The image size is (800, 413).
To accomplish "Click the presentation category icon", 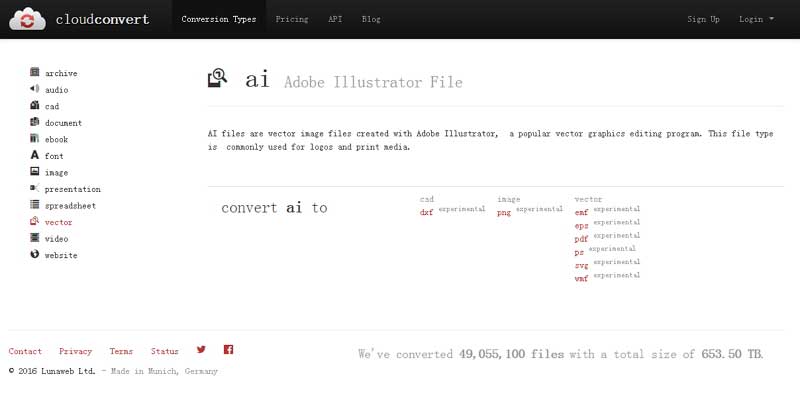I will (35, 188).
